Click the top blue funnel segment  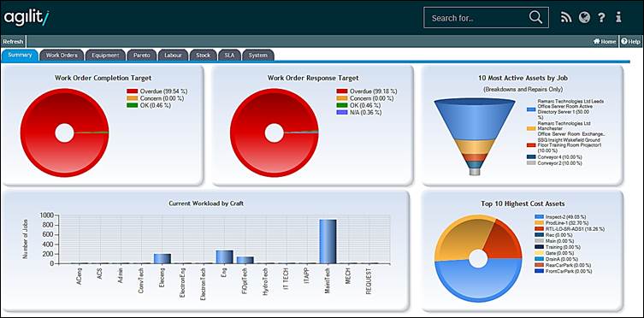pos(475,119)
